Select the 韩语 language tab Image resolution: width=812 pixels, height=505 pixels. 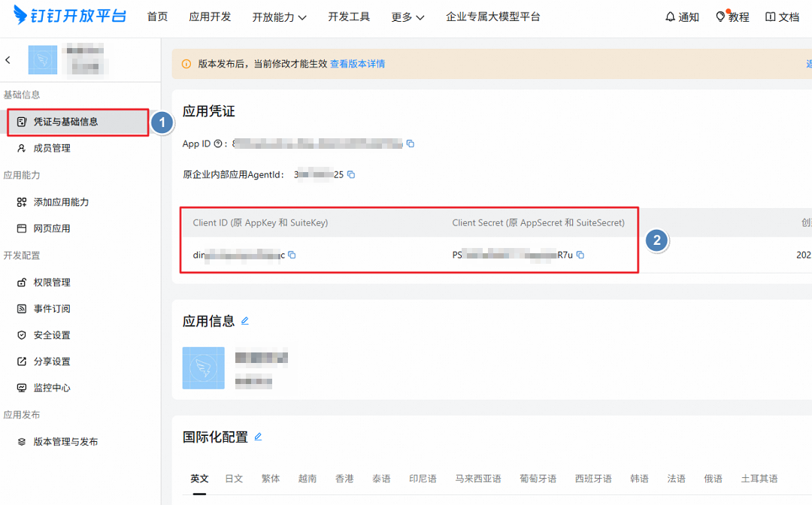tap(640, 479)
